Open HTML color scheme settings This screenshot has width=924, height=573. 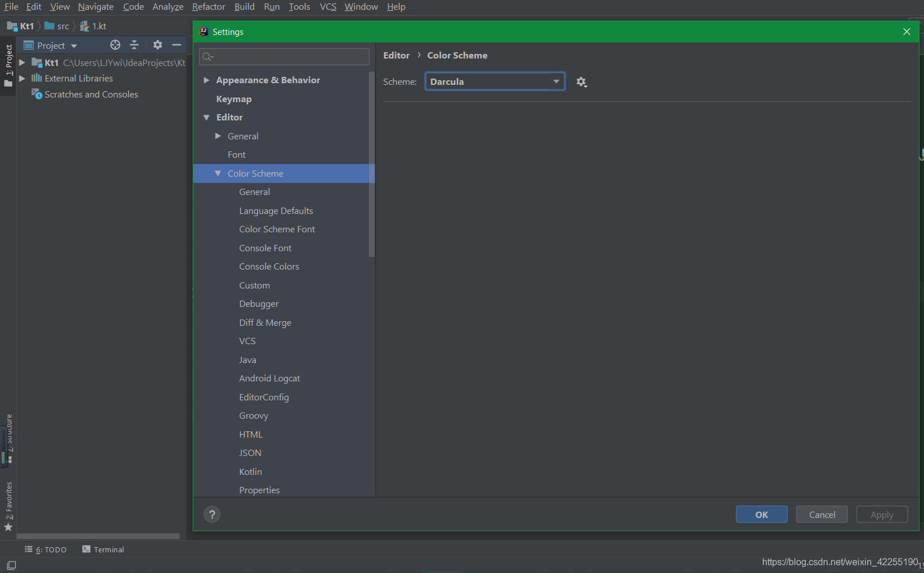251,435
